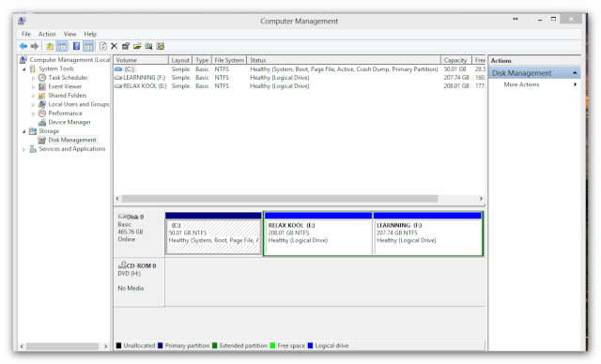Click the volume list scroll right arrow
The image size is (601, 364).
481,199
